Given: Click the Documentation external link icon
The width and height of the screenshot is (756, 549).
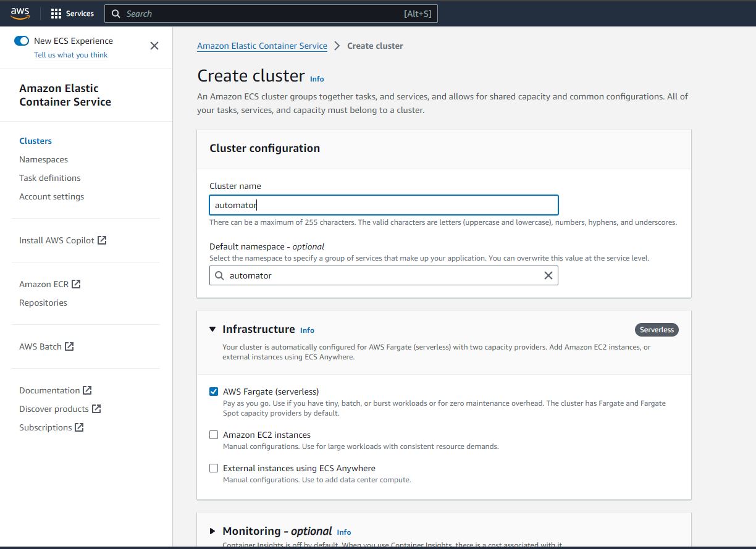Looking at the screenshot, I should (87, 390).
